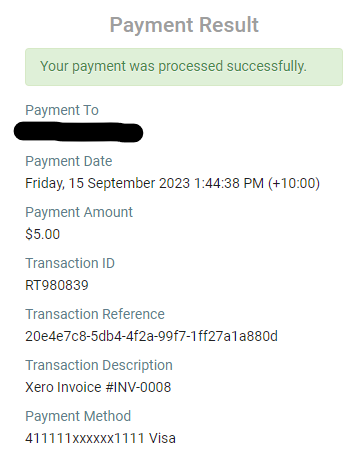The height and width of the screenshot is (452, 362).
Task: Click the INV-0008 invoice number
Action: pyautogui.click(x=142, y=387)
